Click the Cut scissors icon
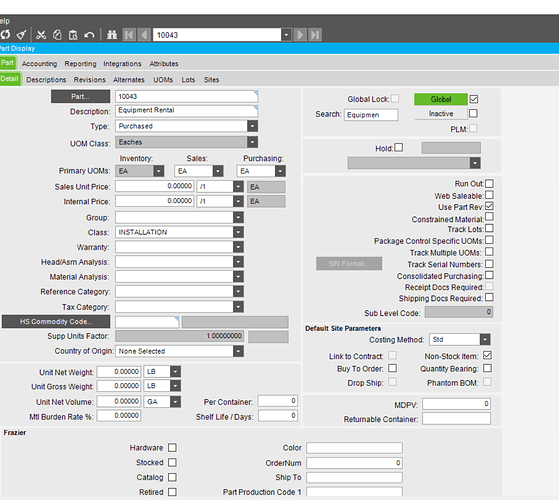This screenshot has height=500, width=559. click(41, 35)
